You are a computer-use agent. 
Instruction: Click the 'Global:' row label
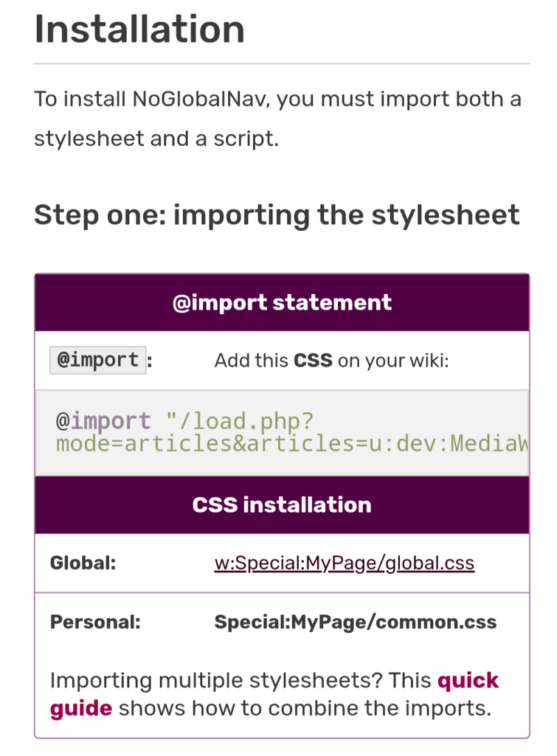83,563
